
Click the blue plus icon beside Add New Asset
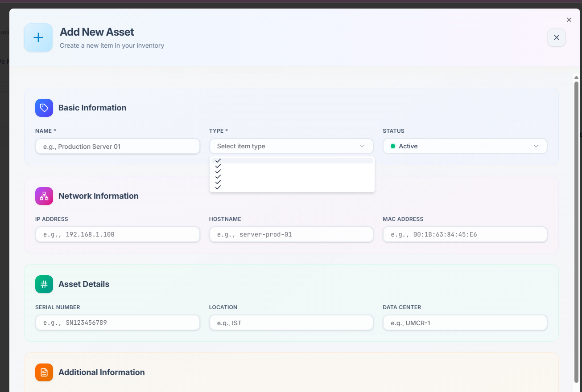(38, 37)
